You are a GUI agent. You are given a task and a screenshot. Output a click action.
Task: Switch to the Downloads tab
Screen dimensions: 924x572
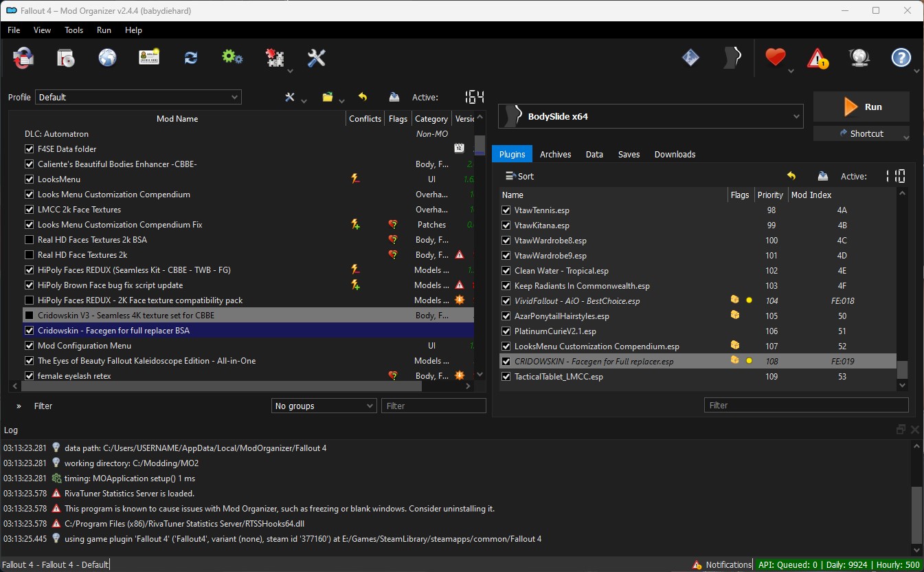pyautogui.click(x=675, y=155)
